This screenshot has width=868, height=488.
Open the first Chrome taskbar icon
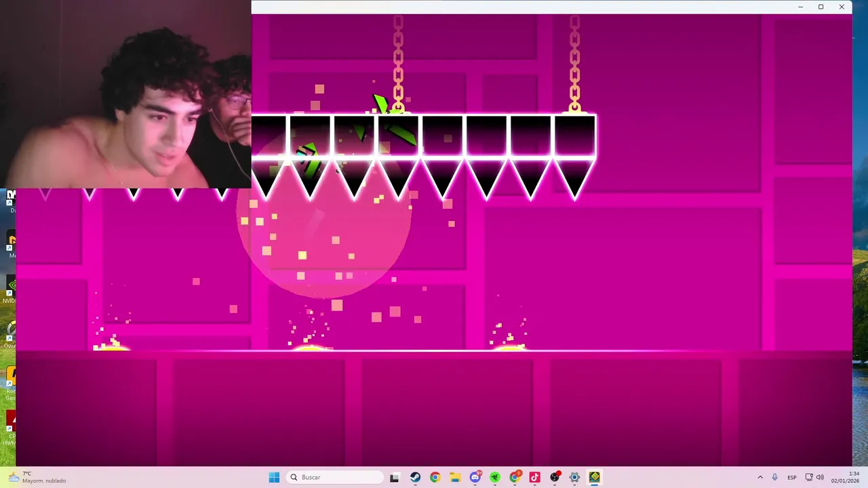(x=435, y=477)
